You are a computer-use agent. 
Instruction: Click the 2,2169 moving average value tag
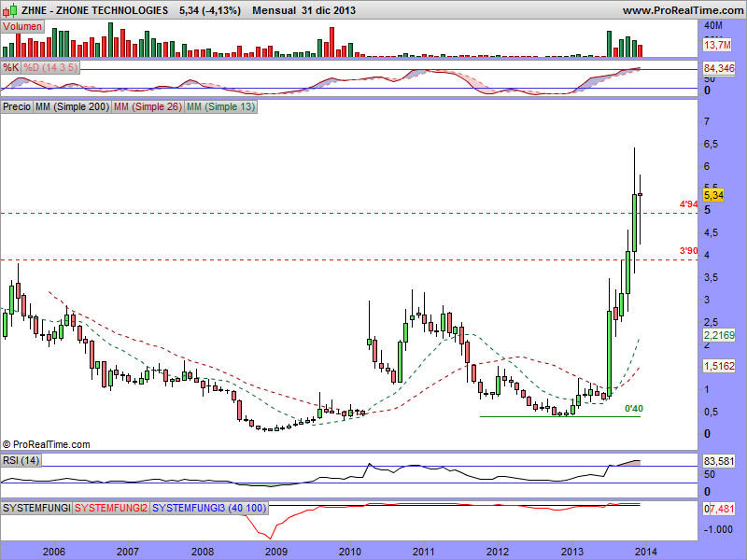click(x=720, y=335)
